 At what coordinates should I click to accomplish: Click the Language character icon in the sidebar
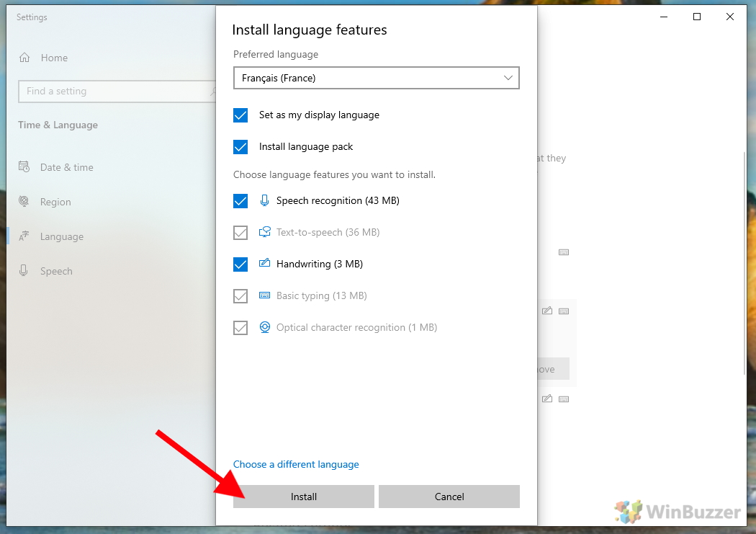tap(25, 236)
